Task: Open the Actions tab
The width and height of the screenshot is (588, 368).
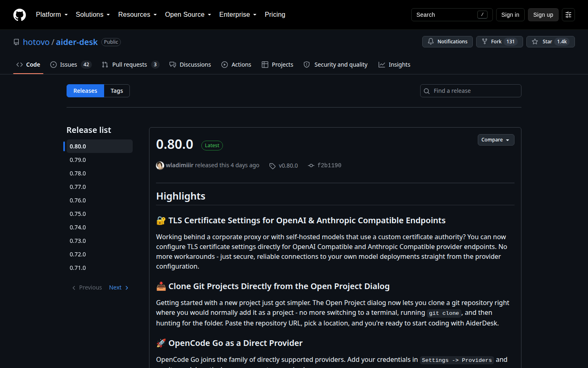Action: pos(236,65)
